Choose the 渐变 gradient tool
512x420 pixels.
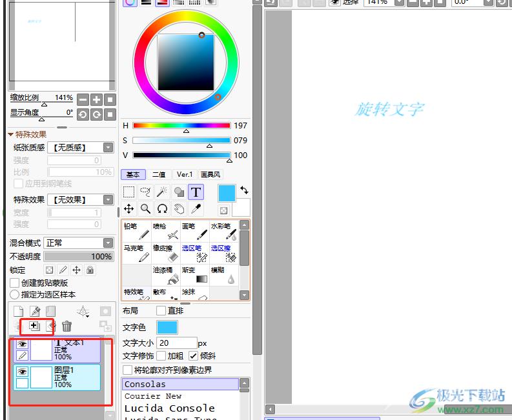click(x=195, y=275)
